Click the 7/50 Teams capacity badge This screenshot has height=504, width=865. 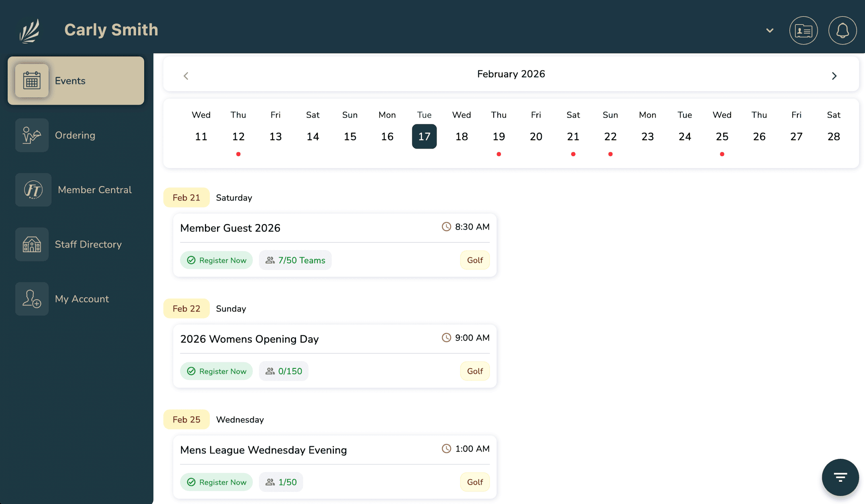point(295,260)
